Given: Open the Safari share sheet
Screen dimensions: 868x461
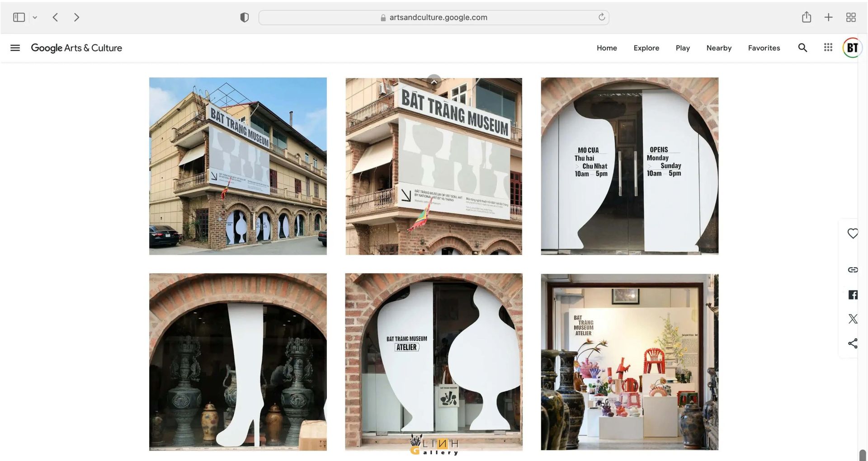Looking at the screenshot, I should (x=807, y=17).
